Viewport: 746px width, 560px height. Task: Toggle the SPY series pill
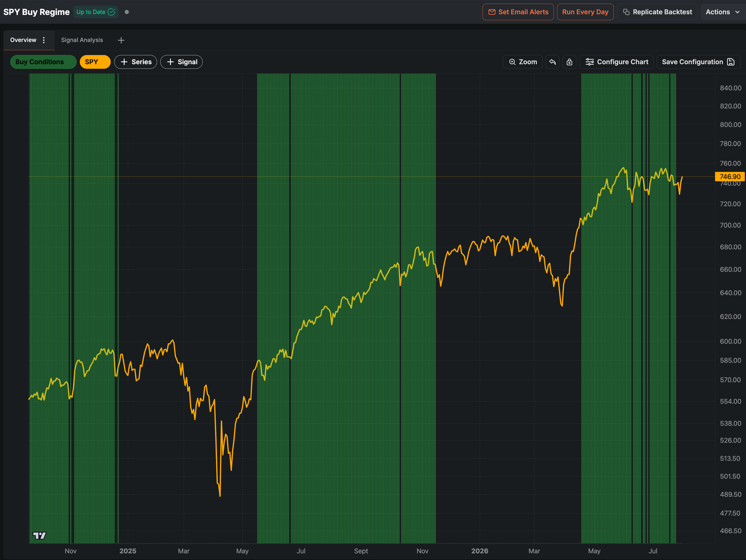[x=95, y=62]
